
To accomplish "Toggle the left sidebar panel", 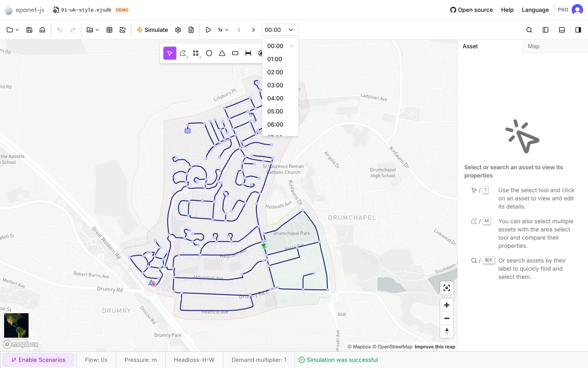I will pyautogui.click(x=546, y=30).
